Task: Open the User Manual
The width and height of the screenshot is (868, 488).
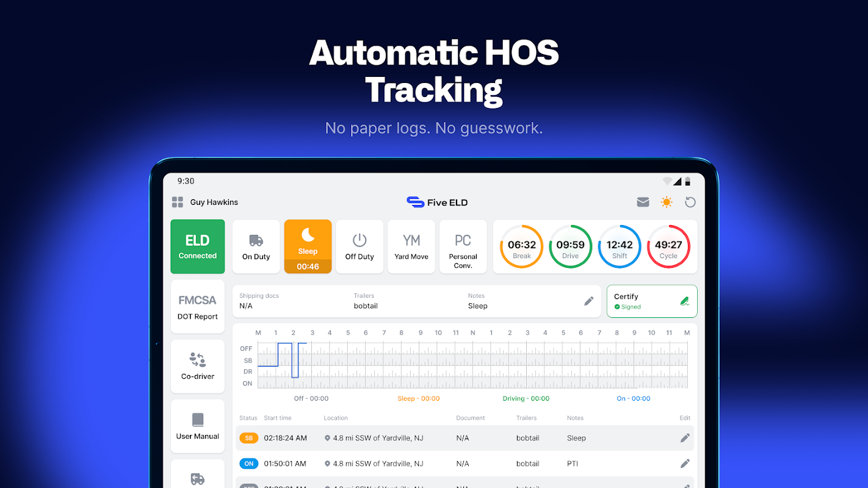Action: click(198, 426)
